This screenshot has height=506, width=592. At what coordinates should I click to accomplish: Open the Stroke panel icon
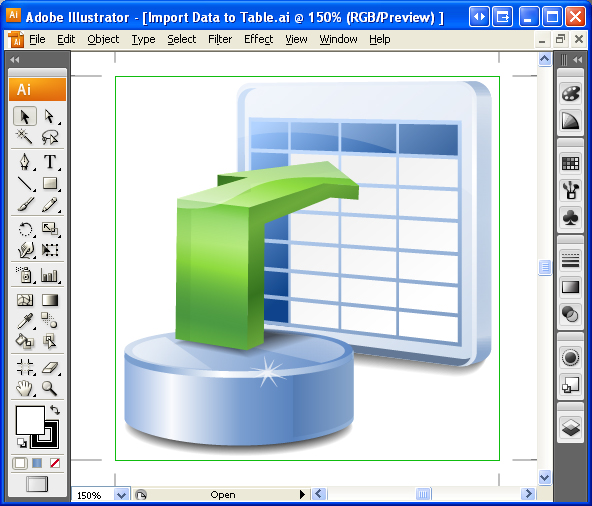pos(570,260)
